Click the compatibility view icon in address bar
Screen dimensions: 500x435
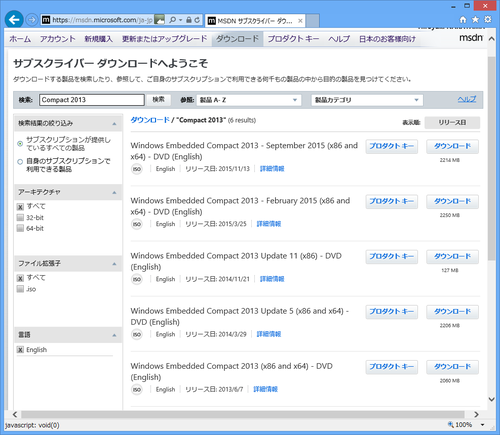coord(160,20)
